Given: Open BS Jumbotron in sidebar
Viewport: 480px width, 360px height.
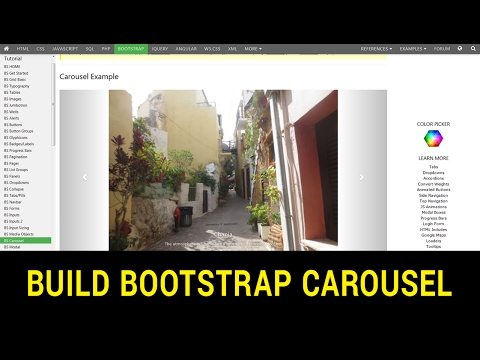Looking at the screenshot, I should coord(16,105).
